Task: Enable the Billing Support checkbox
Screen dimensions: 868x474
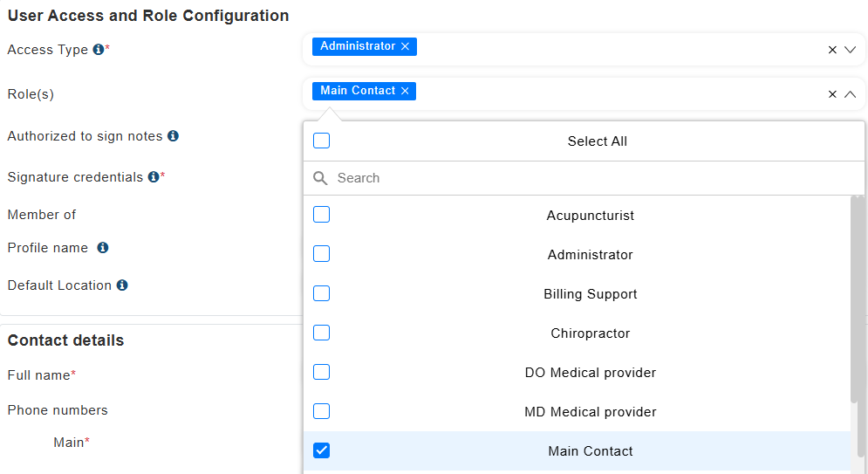Action: [x=322, y=293]
